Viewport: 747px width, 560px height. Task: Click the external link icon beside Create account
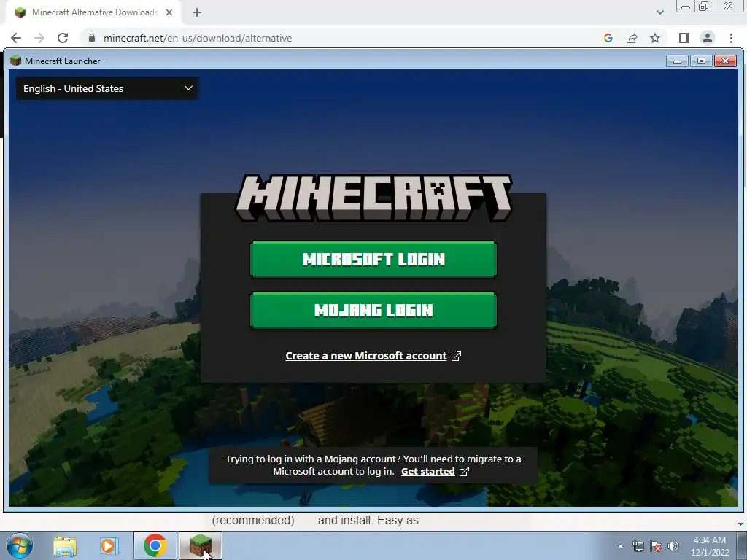point(456,356)
